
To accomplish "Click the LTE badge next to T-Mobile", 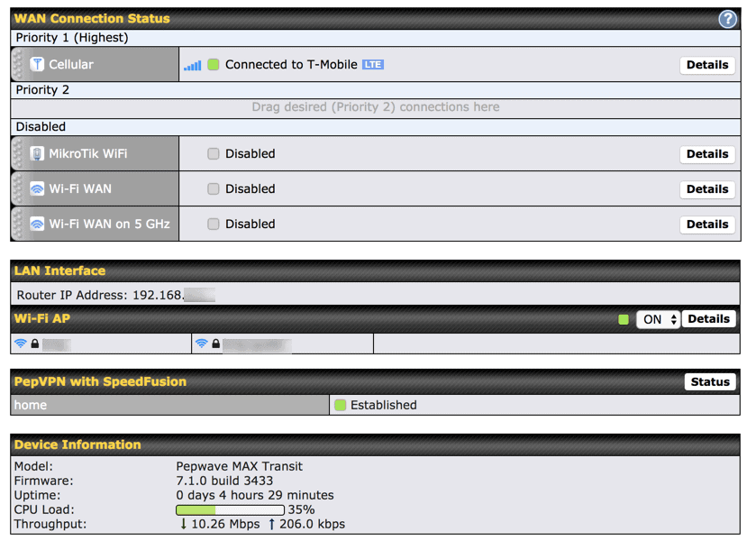I will (x=373, y=65).
